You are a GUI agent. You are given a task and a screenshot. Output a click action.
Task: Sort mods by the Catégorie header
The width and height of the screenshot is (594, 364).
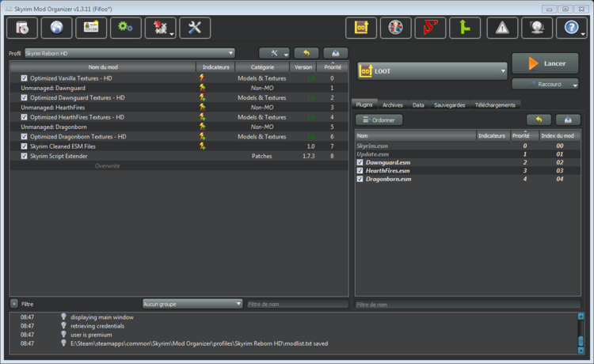(262, 67)
